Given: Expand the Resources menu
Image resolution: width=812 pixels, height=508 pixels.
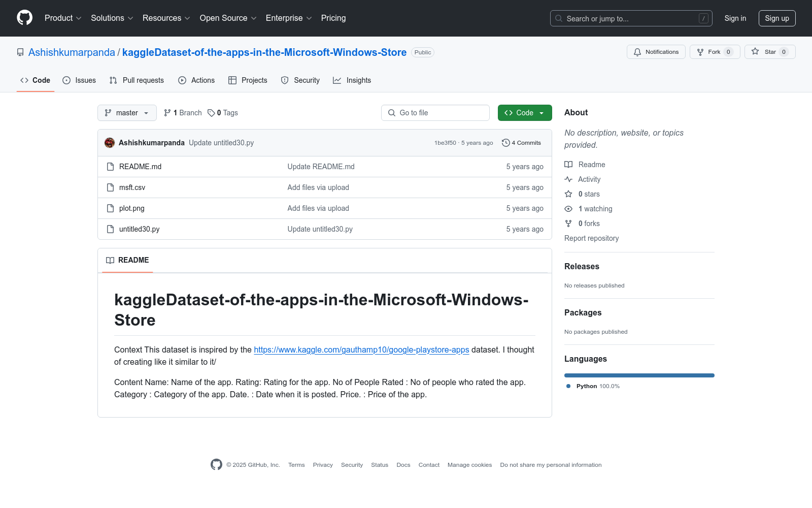Looking at the screenshot, I should [x=166, y=18].
